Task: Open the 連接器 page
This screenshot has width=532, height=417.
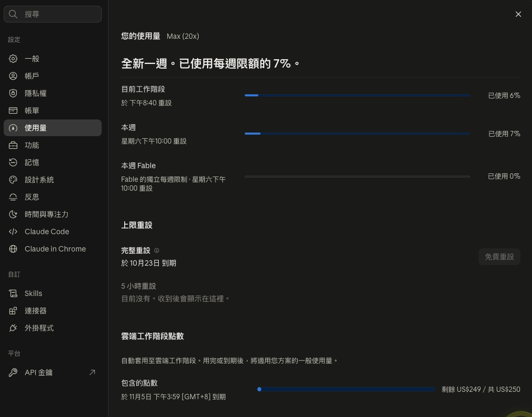Action: point(52,311)
